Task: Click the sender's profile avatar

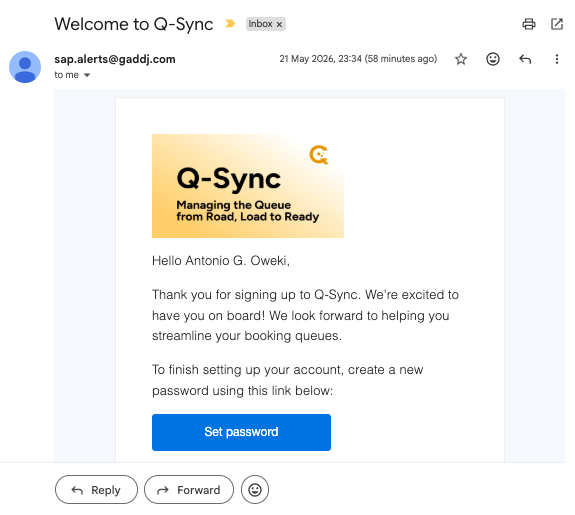Action: [25, 67]
